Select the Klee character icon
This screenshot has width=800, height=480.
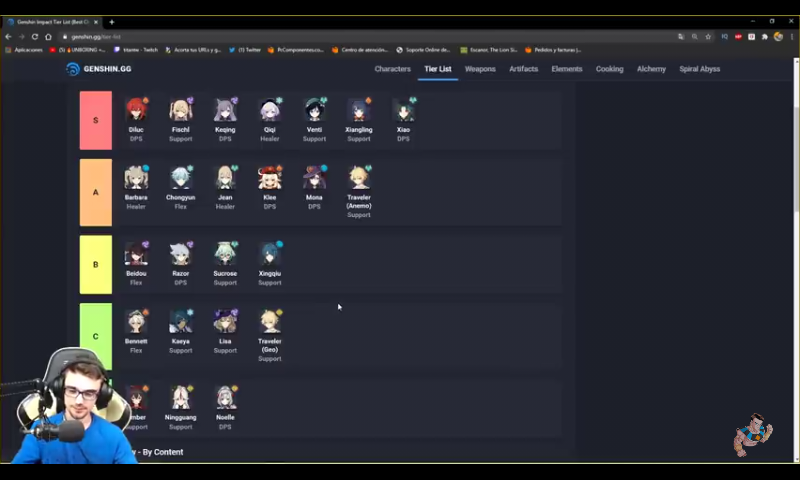tap(269, 178)
